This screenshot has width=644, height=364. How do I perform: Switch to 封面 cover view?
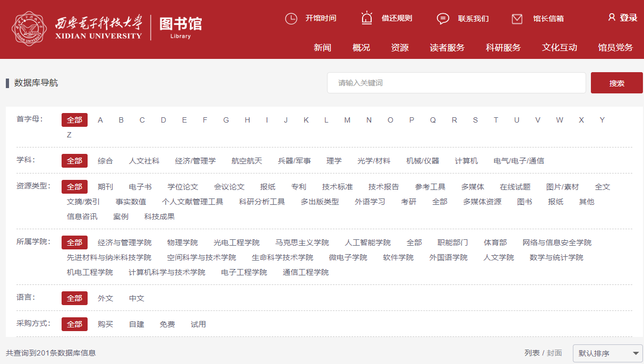(554, 353)
